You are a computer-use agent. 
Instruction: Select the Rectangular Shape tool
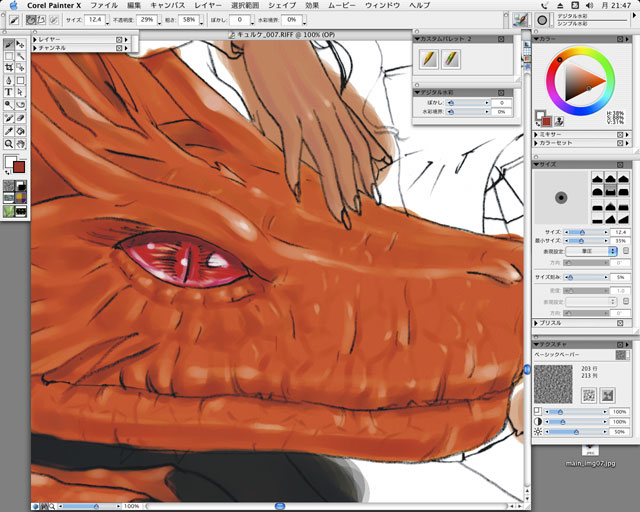20,80
